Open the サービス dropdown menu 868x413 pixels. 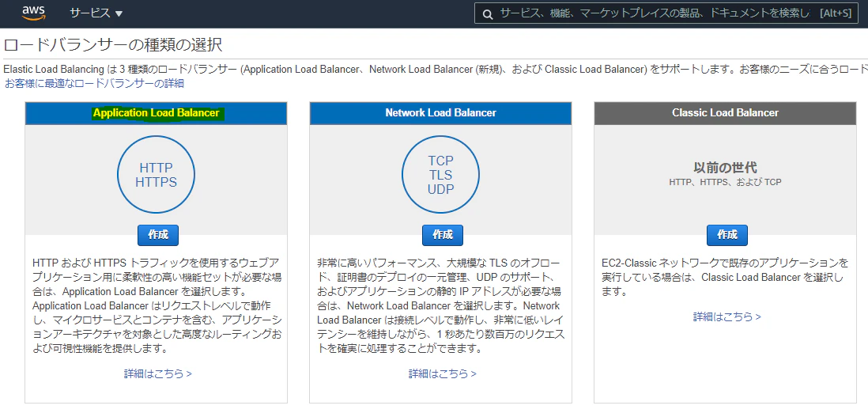point(96,14)
